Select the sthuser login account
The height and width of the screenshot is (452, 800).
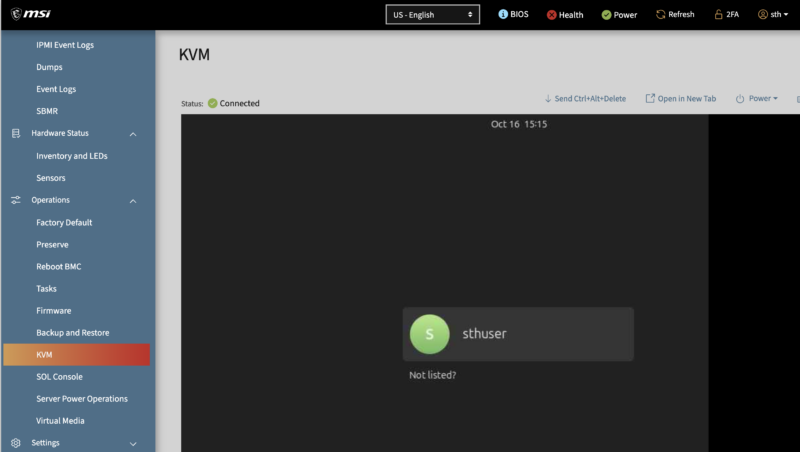518,334
